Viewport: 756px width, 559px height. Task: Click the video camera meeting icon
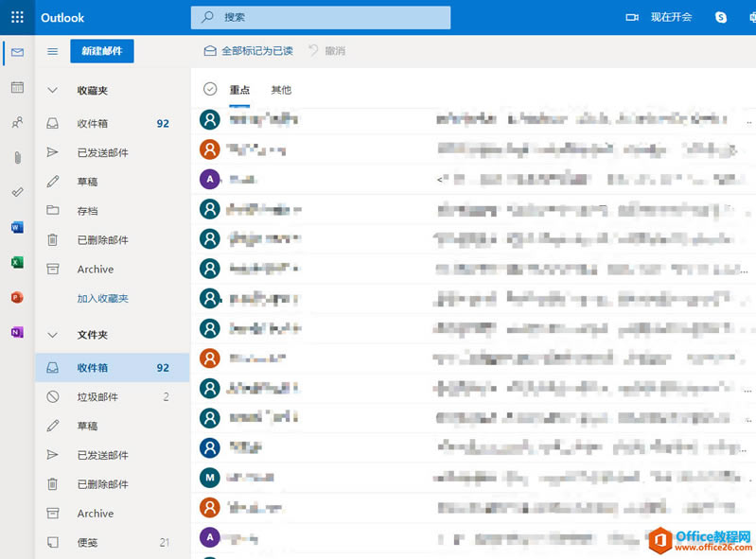(632, 17)
